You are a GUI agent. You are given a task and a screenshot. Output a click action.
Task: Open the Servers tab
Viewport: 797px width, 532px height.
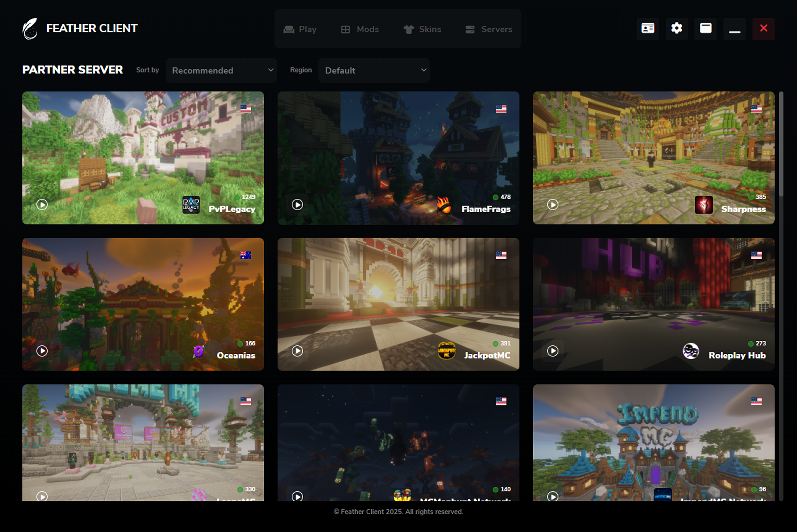coord(489,29)
